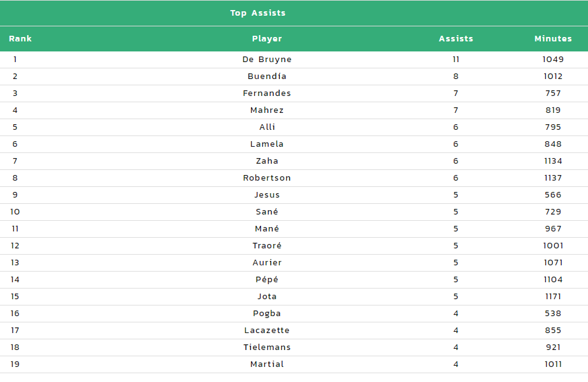Click De Bruyne's 1049 minutes value
This screenshot has height=382, width=588.
(553, 59)
